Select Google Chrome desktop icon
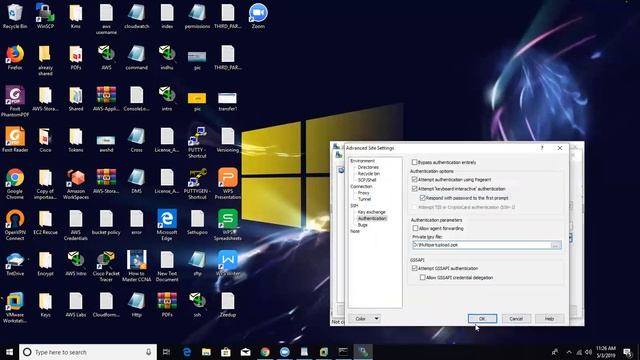This screenshot has width=640, height=360. (15, 184)
